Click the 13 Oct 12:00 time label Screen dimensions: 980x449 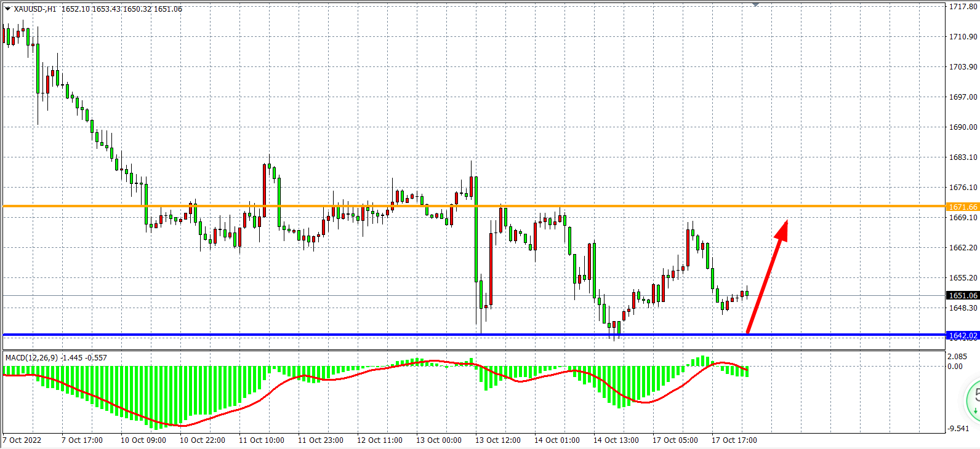(x=497, y=440)
